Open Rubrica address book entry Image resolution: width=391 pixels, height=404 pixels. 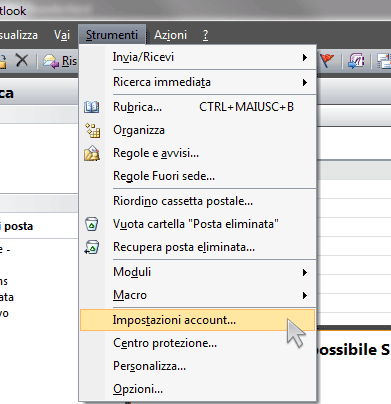pyautogui.click(x=198, y=107)
